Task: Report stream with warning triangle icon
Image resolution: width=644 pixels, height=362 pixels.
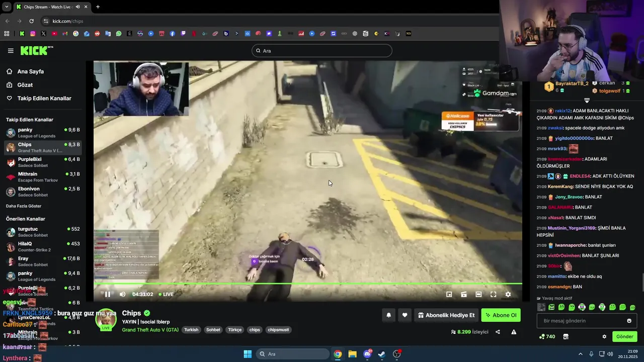Action: 514,332
